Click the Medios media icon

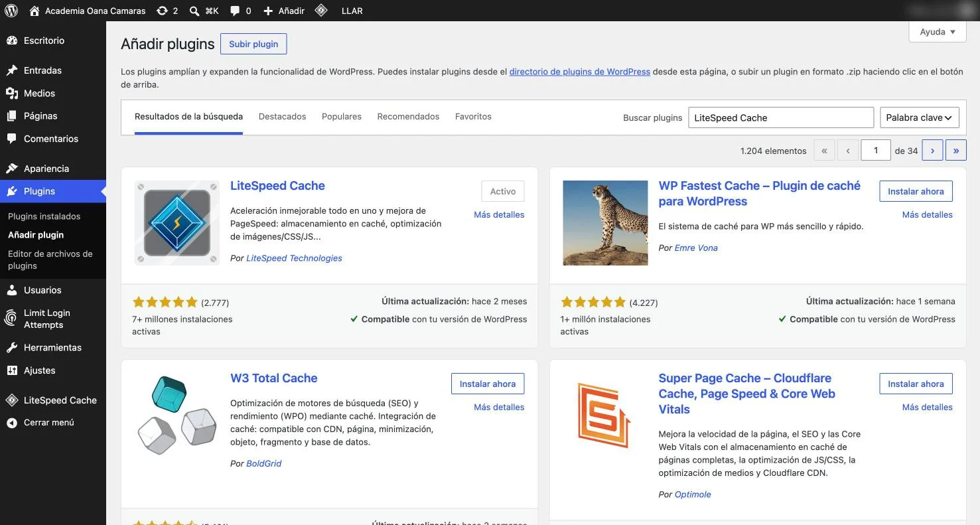point(12,94)
